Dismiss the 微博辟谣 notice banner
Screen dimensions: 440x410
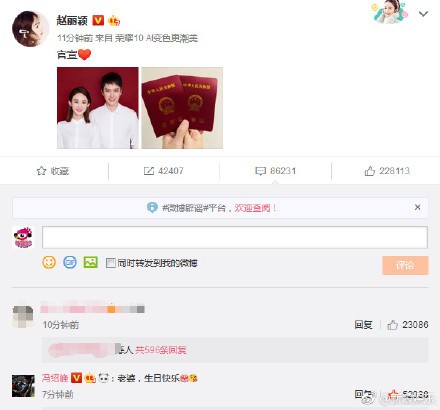click(x=417, y=207)
